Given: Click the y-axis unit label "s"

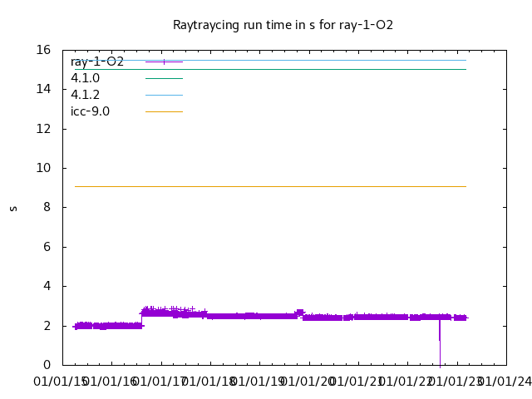Looking at the screenshot, I should pyautogui.click(x=13, y=208).
